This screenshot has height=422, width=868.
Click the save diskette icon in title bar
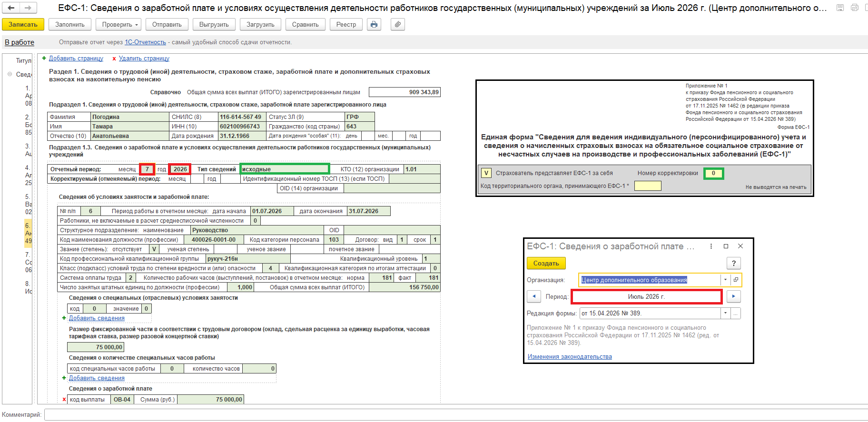pos(840,8)
